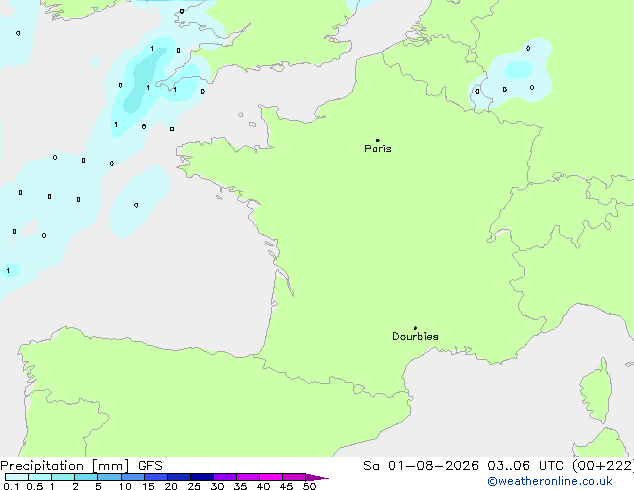Image resolution: width=634 pixels, height=490 pixels.
Task: Pick the 20–25 mm legend color swatch
Action: point(179,477)
